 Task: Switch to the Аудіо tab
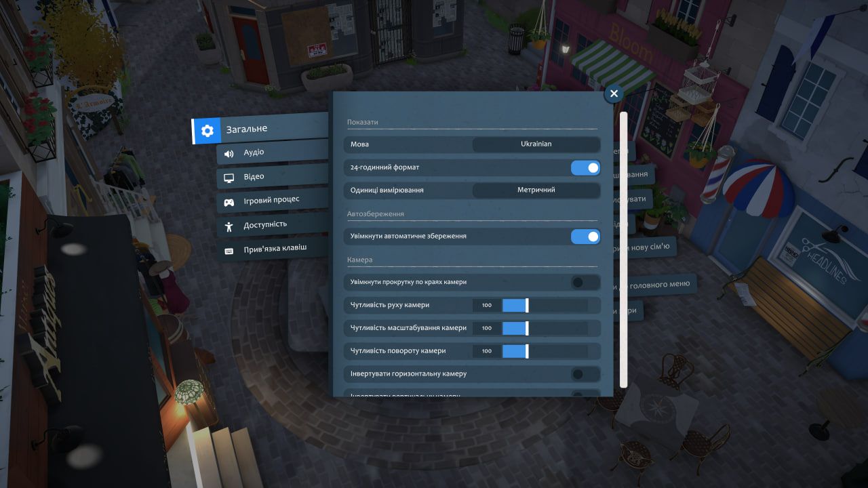pyautogui.click(x=273, y=152)
